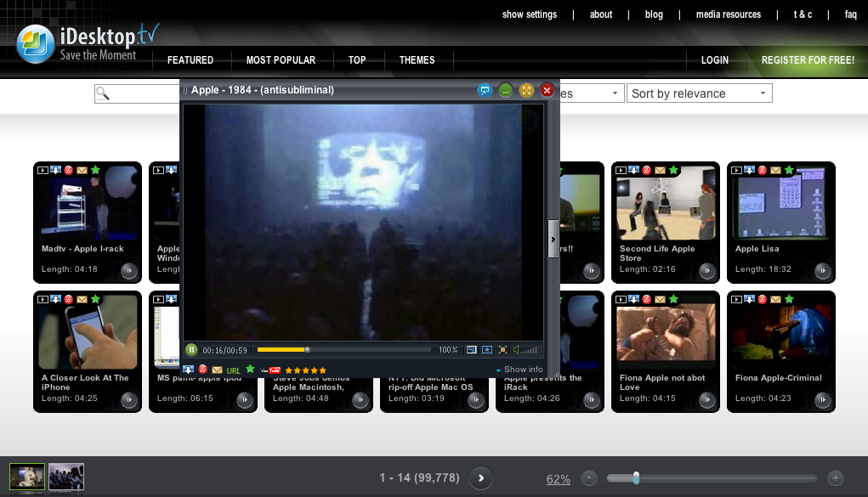Open the MOST POPULAR tab
The width and height of the screenshot is (868, 497).
pos(281,59)
